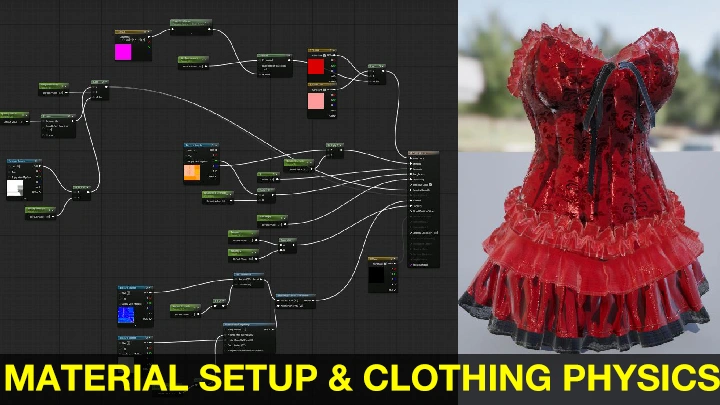
Task: Select the light pink color node swatch
Action: click(316, 101)
